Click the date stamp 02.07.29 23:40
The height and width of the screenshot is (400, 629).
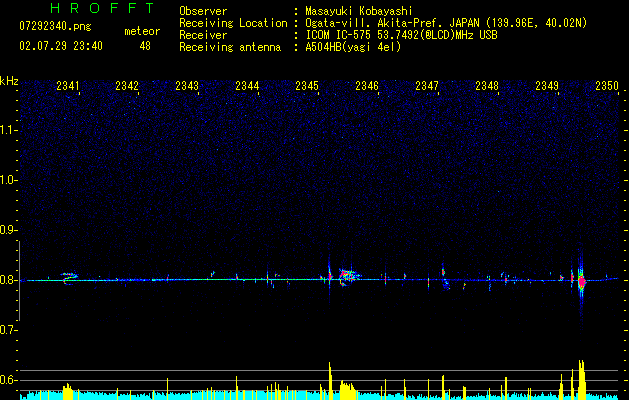(61, 46)
